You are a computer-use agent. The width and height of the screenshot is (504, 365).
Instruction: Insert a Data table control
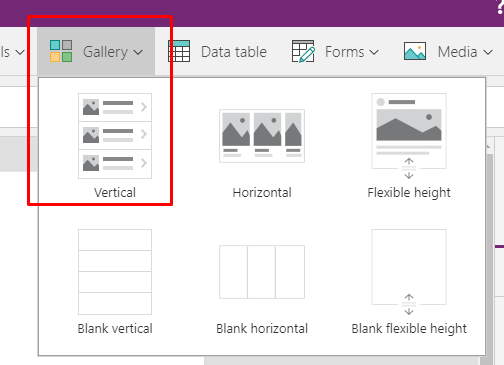coord(217,52)
